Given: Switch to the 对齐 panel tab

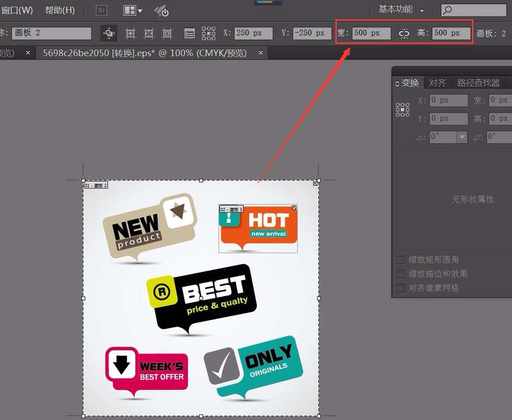Looking at the screenshot, I should coord(437,82).
